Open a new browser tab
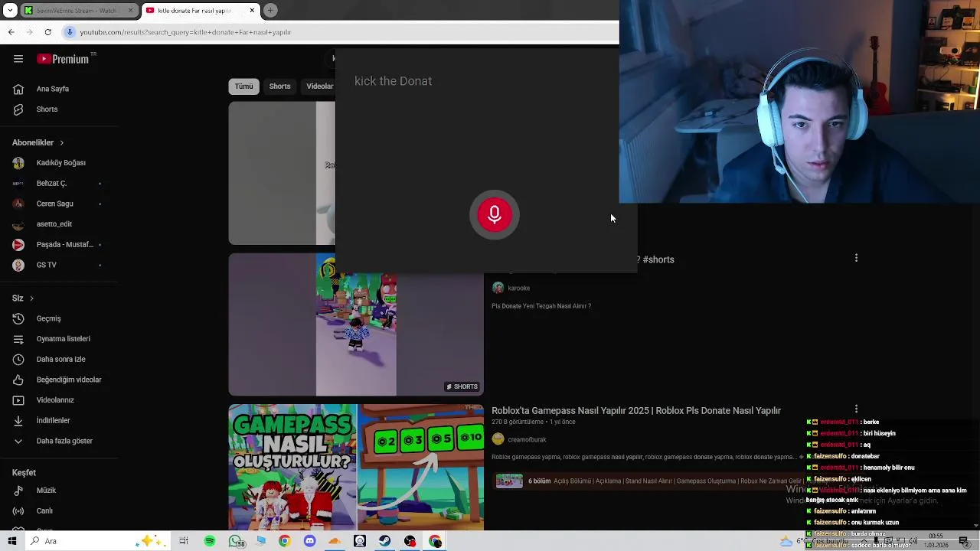980x551 pixels. click(270, 11)
